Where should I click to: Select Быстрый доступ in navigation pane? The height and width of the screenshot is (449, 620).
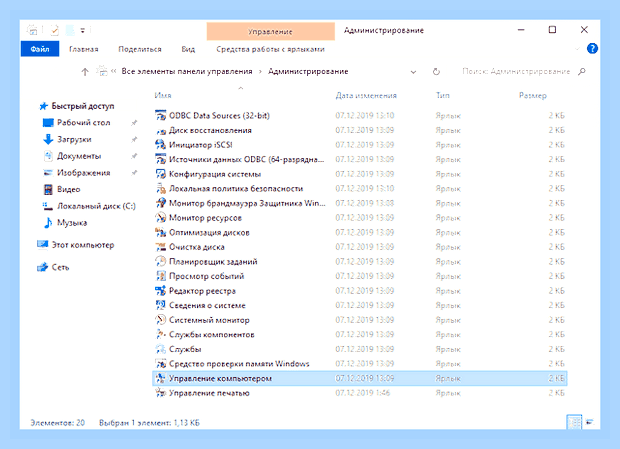(x=83, y=106)
